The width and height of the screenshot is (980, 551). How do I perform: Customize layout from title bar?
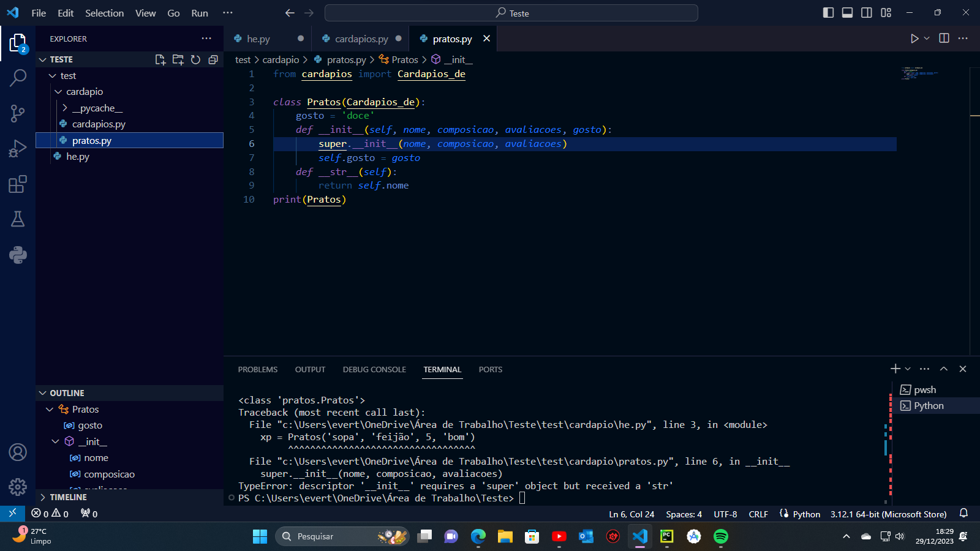[886, 13]
